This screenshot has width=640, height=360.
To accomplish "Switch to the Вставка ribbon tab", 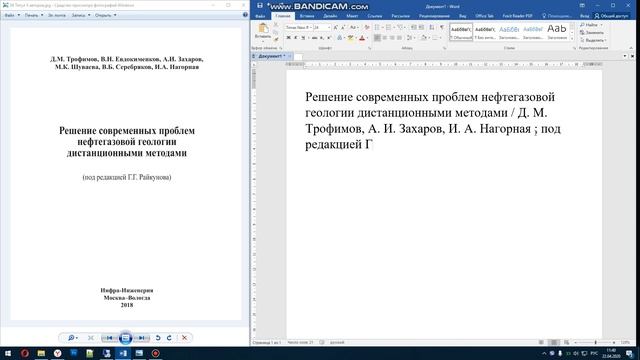I will pos(307,16).
